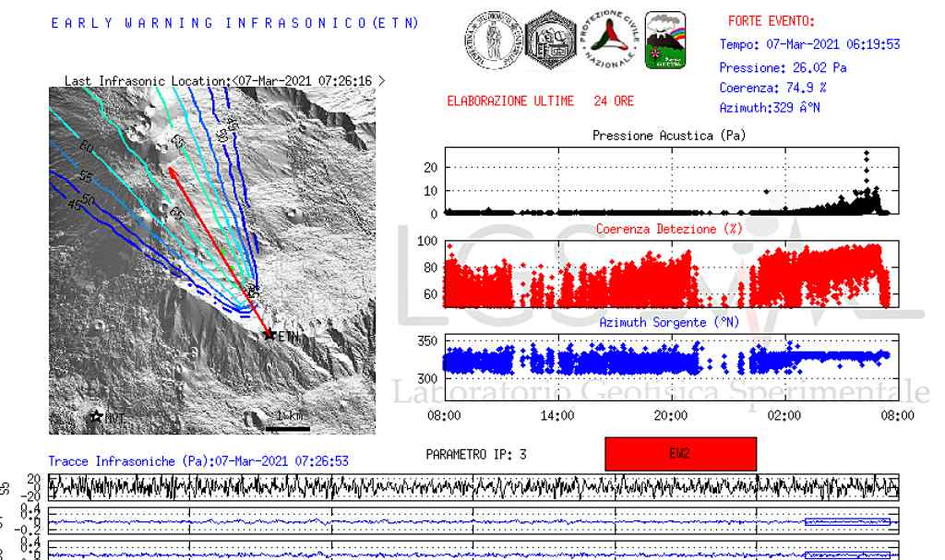Click the Pressione 26.02 Pa value
Viewport: 945px width, 560px height.
[x=783, y=67]
